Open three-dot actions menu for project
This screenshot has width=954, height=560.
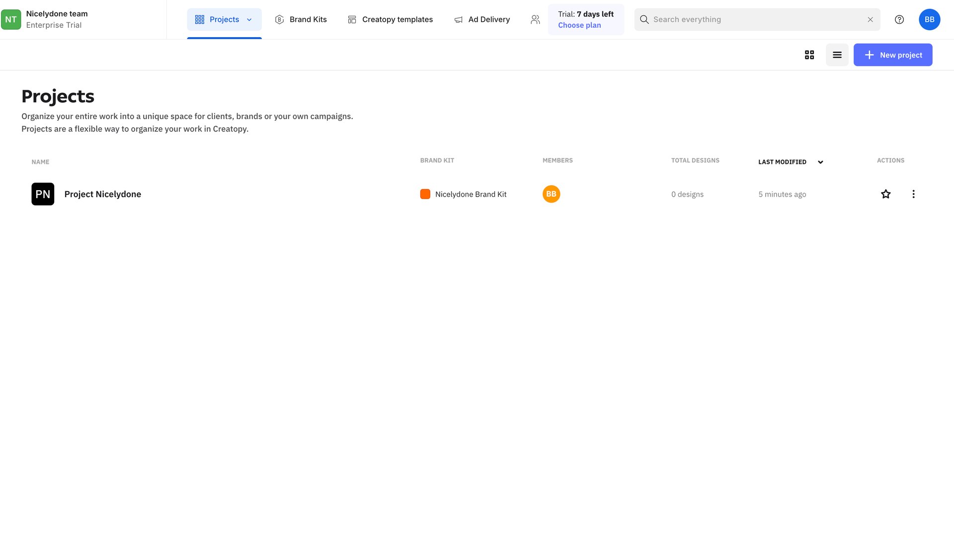point(913,194)
